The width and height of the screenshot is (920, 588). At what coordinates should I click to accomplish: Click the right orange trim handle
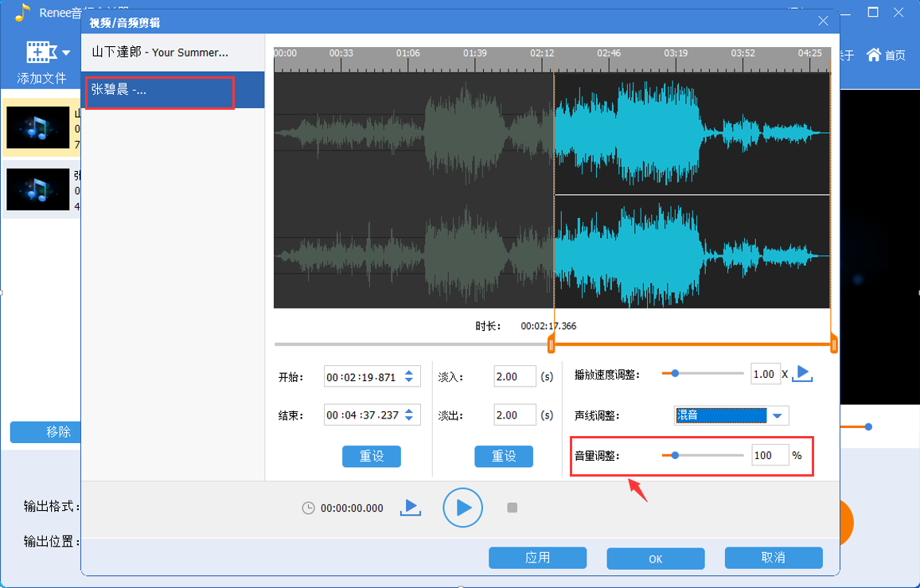(x=834, y=344)
